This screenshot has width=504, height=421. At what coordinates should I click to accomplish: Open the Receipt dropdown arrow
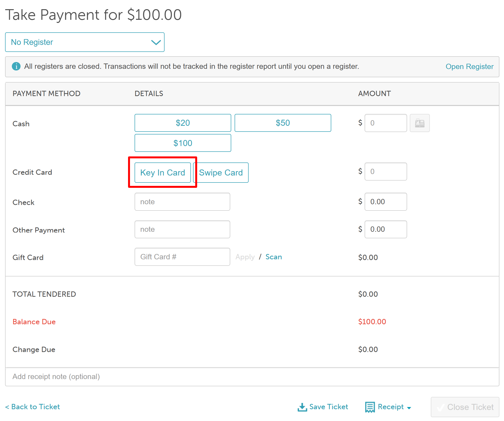pyautogui.click(x=409, y=408)
